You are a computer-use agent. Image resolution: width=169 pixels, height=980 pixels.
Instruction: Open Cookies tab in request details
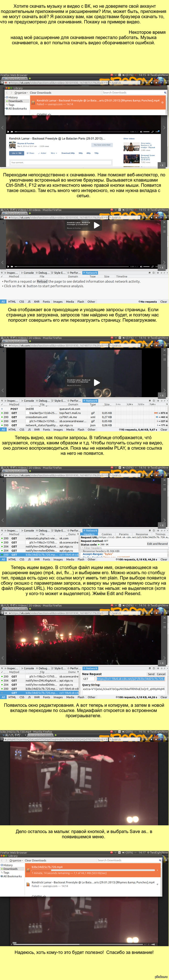click(107, 534)
